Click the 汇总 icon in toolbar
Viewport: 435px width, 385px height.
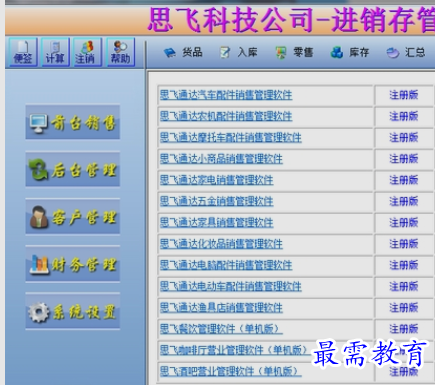point(393,53)
